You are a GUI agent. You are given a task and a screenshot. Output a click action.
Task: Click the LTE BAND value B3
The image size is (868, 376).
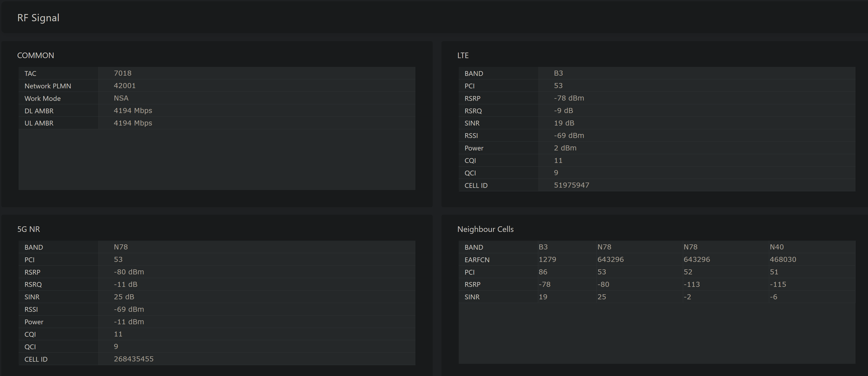[558, 73]
